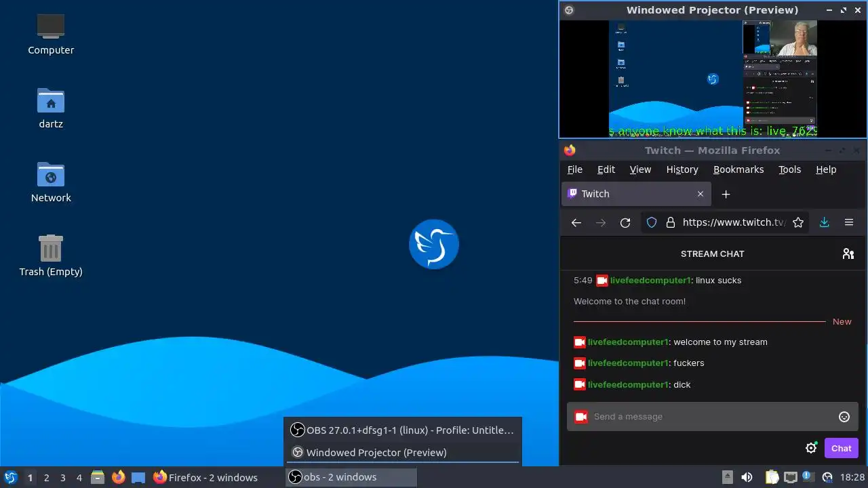Open the clipboard notes tray icon

coord(772,477)
